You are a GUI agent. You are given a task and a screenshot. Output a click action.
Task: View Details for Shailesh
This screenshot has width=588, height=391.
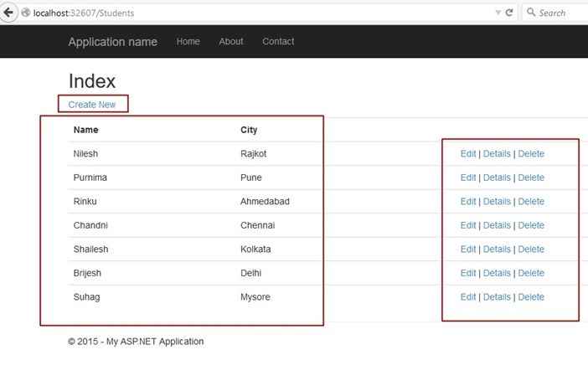[497, 250]
